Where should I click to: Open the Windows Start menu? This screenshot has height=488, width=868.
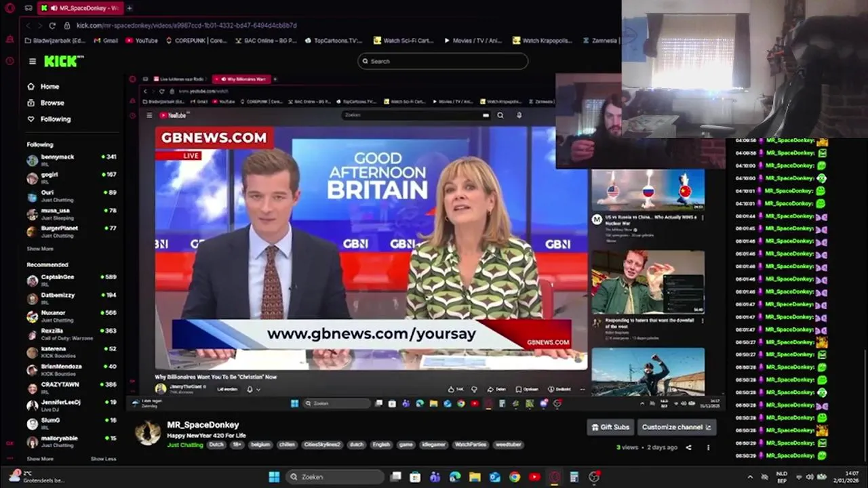click(274, 477)
